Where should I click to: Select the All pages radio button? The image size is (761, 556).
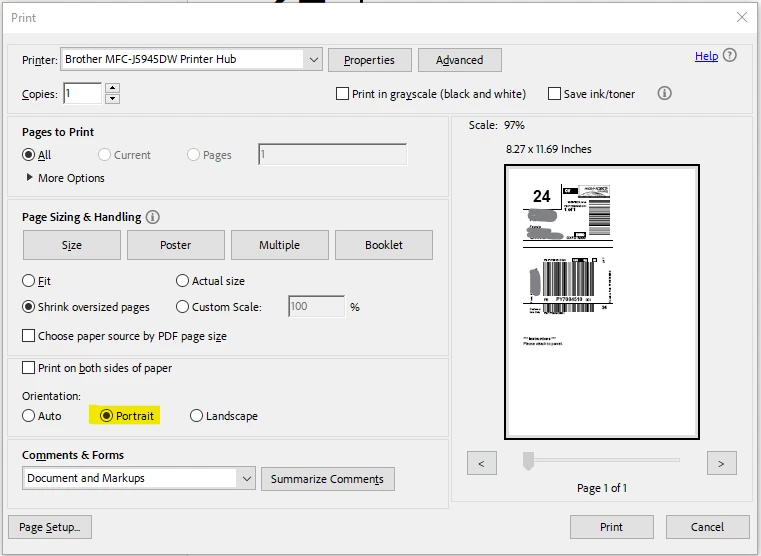(x=29, y=155)
